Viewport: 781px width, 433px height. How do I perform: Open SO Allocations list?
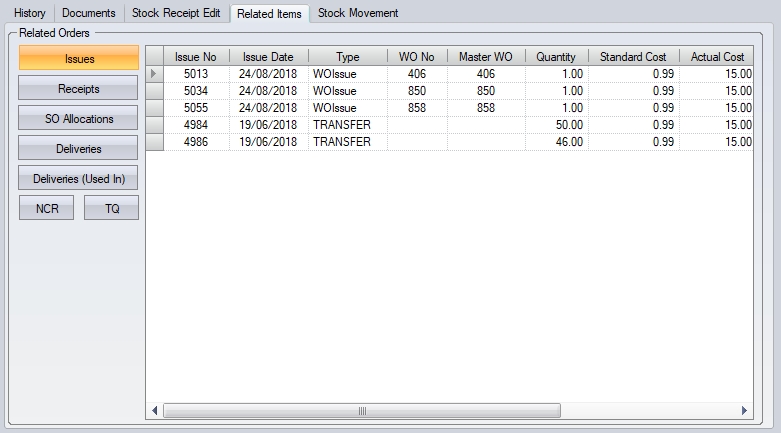point(78,118)
